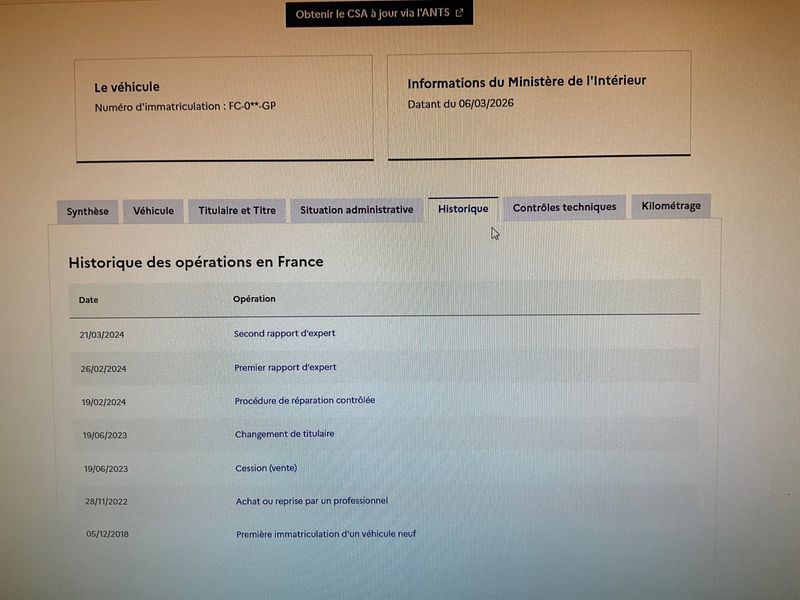Open the Synthèse tab
Screen dimensions: 800x600
coord(87,211)
